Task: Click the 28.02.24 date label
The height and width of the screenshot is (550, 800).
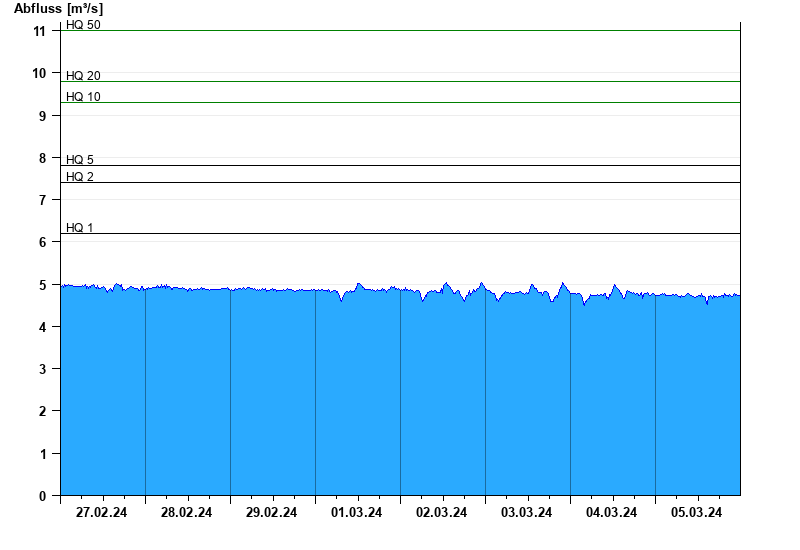Action: (186, 512)
